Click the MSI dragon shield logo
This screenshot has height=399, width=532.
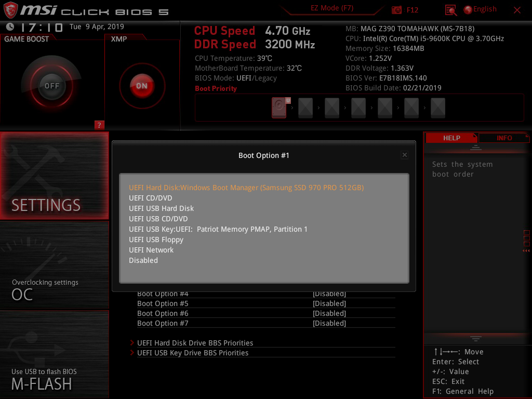tap(10, 10)
